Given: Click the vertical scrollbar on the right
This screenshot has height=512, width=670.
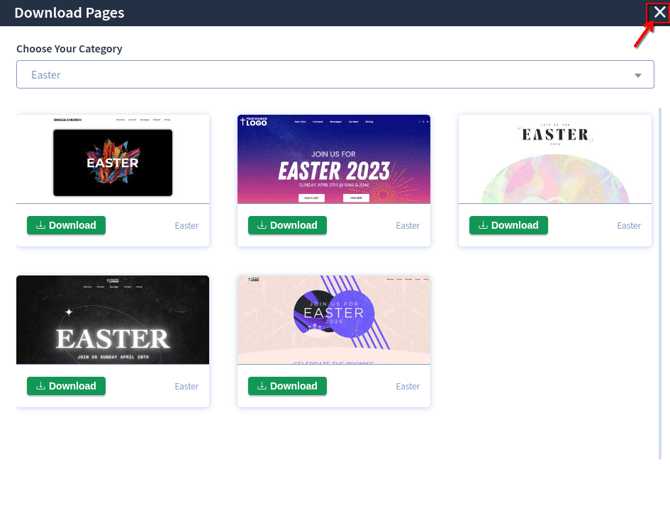Looking at the screenshot, I should pos(659,280).
